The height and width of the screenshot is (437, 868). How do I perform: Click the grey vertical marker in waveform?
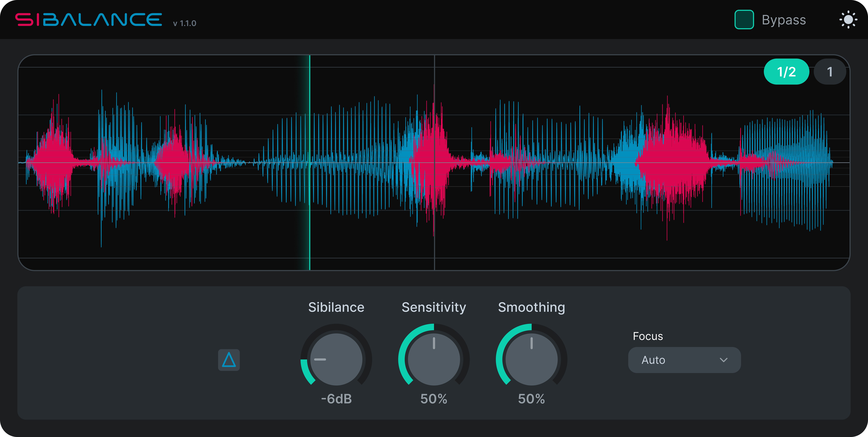click(434, 163)
